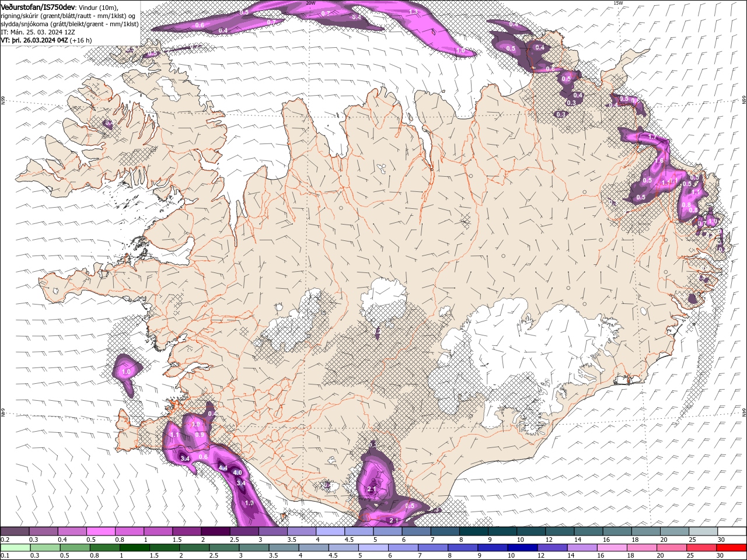Pick lower legend green swatch between 0.1 and 0.3
Viewport: 747px width, 560px height.
click(15, 548)
